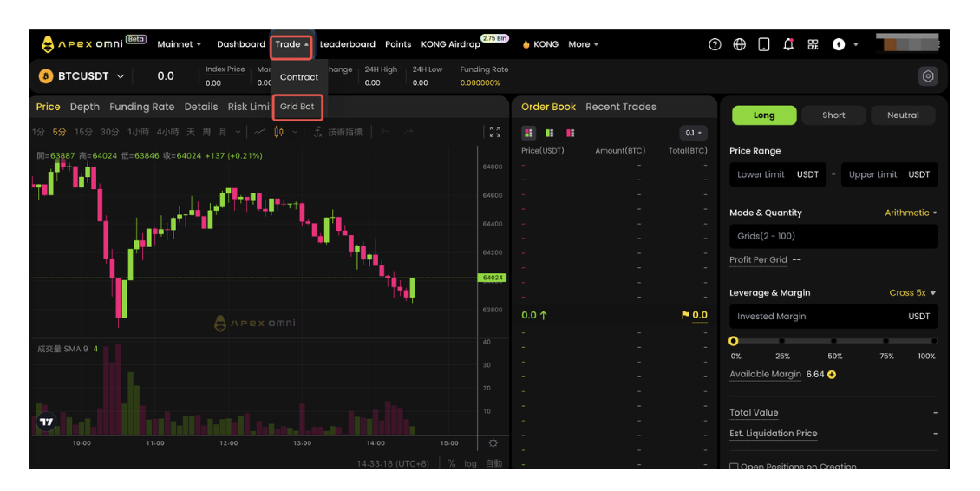Open Arithmetic mode dropdown
Image resolution: width=980 pixels, height=491 pixels.
tap(911, 213)
